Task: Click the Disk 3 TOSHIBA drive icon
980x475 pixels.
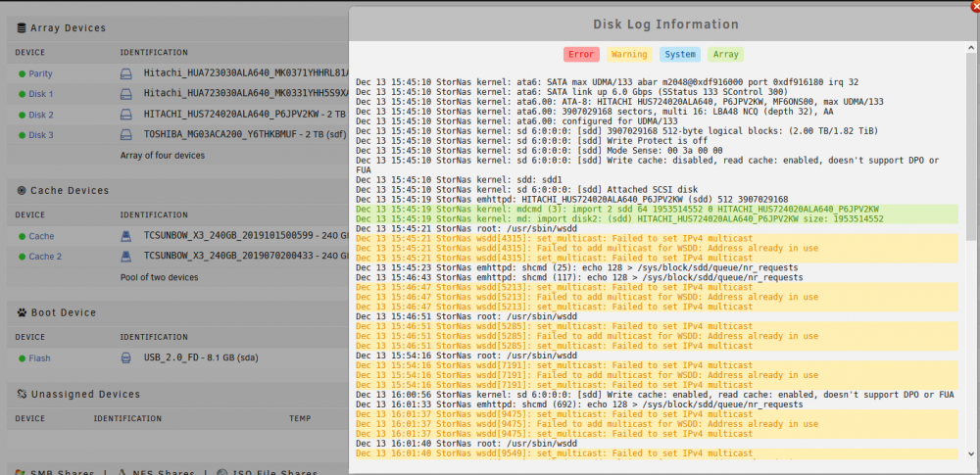Action: [126, 135]
